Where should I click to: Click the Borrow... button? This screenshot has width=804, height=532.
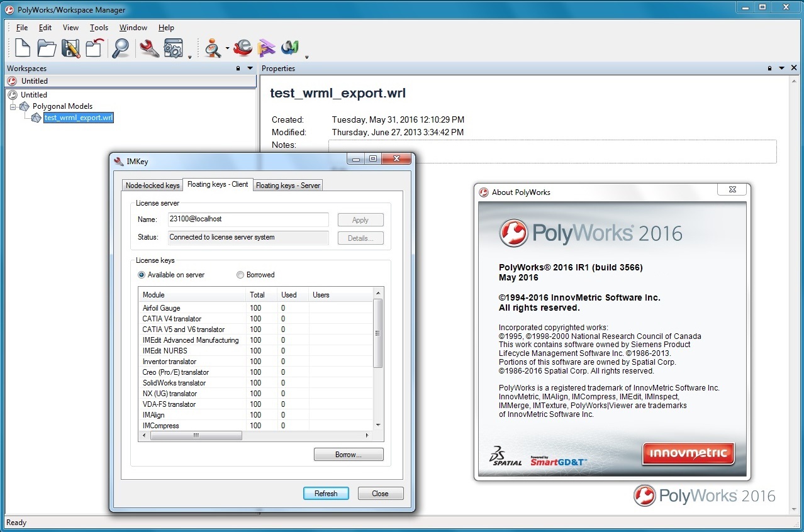tap(349, 455)
